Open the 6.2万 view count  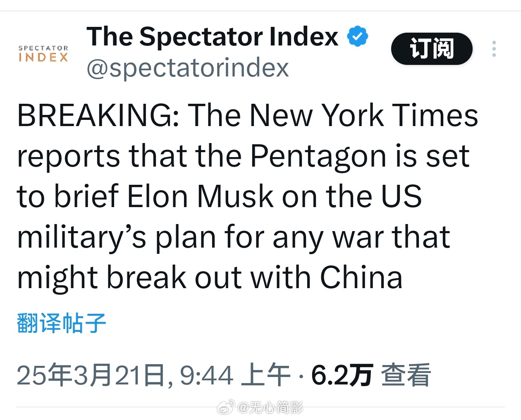click(x=342, y=375)
